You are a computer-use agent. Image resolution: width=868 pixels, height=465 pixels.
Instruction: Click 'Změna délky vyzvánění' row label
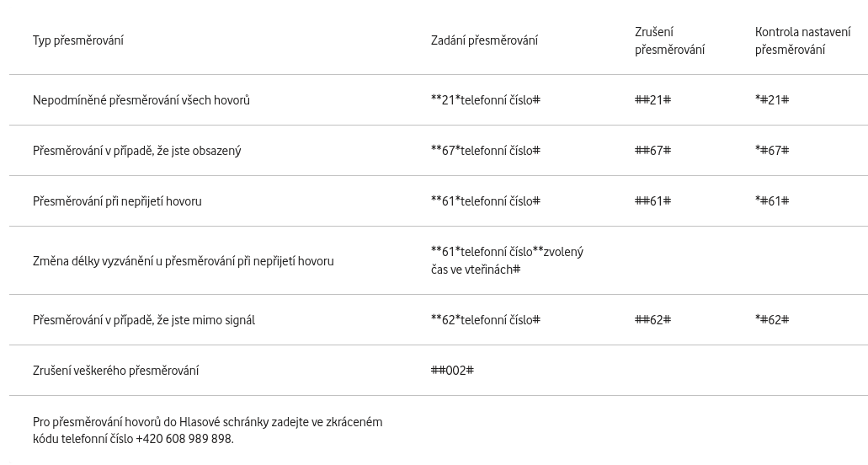[x=184, y=261]
